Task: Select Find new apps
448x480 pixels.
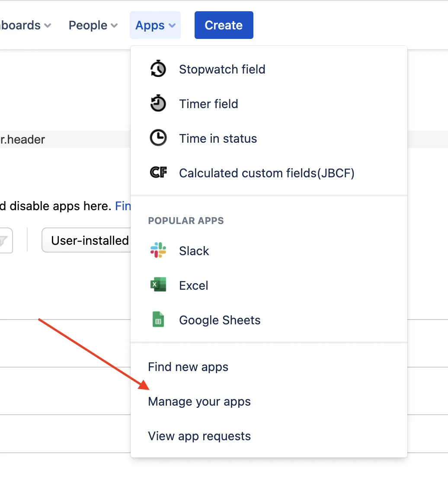Action: point(188,367)
